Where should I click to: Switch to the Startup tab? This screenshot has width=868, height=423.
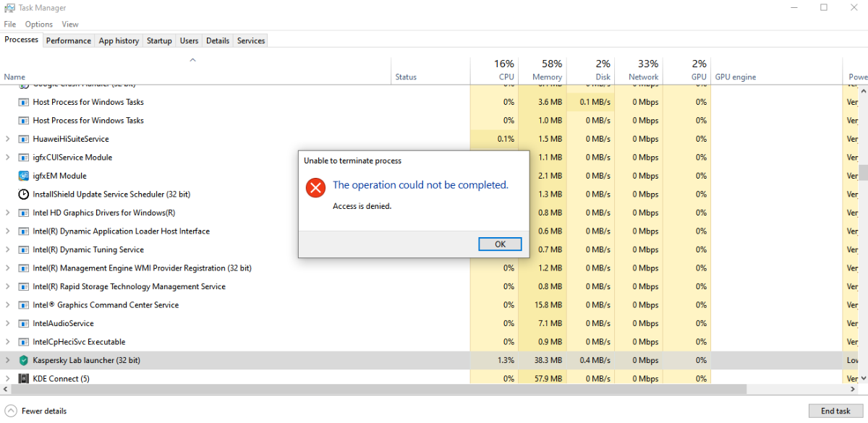159,40
